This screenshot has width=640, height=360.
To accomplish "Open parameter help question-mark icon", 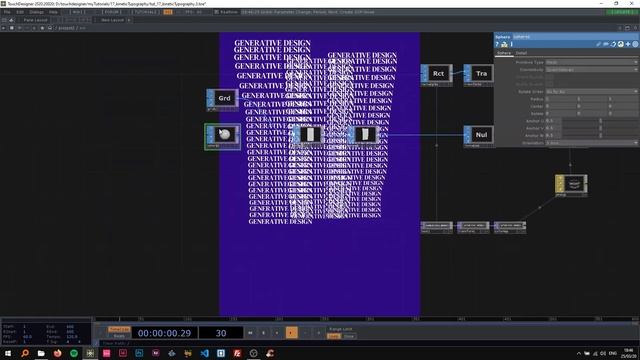I will [497, 44].
